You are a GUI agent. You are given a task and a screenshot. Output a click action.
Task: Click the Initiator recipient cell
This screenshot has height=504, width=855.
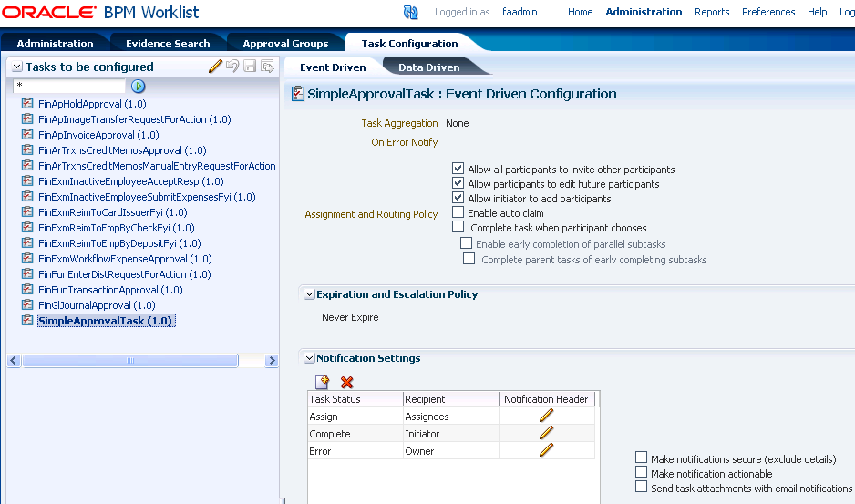451,434
